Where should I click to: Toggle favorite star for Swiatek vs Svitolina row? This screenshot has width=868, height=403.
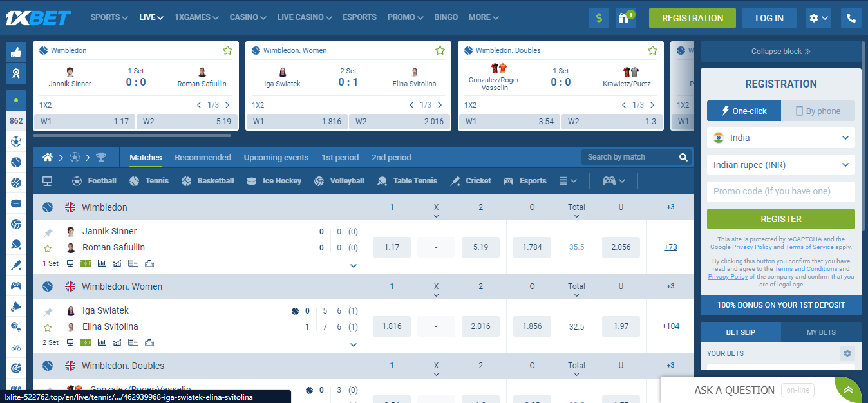[48, 328]
